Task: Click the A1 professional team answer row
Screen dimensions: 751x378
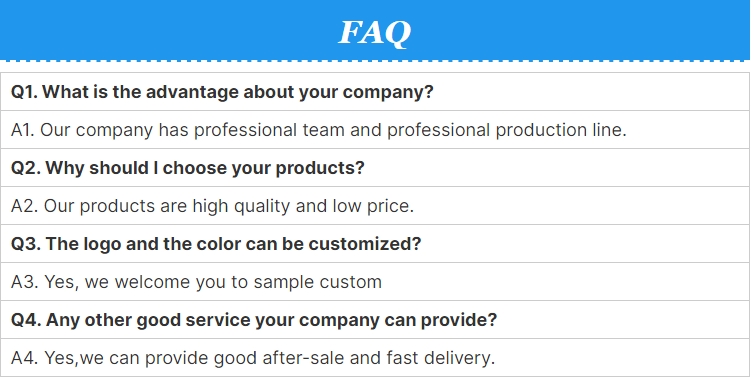Action: pos(375,130)
